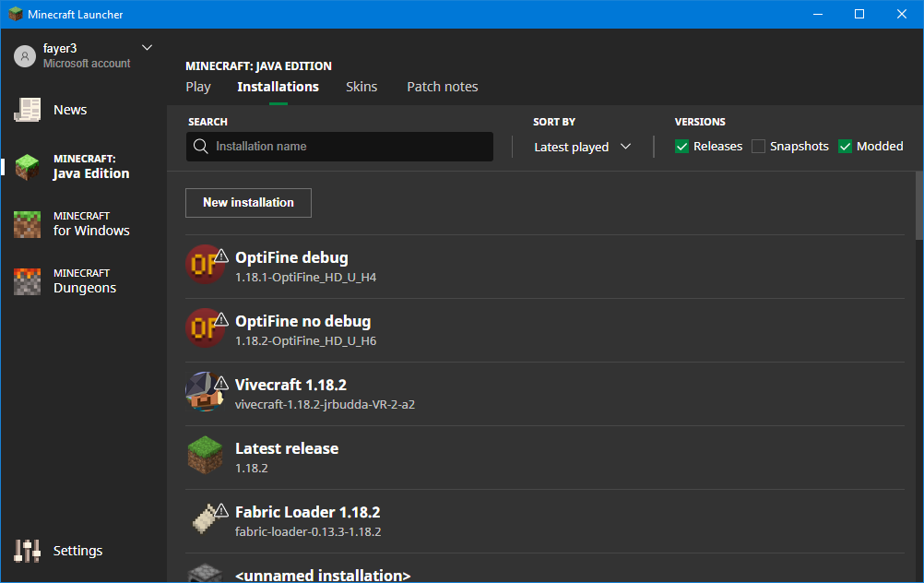Expand the fayer3 account menu chevron
The image size is (924, 583).
click(147, 48)
